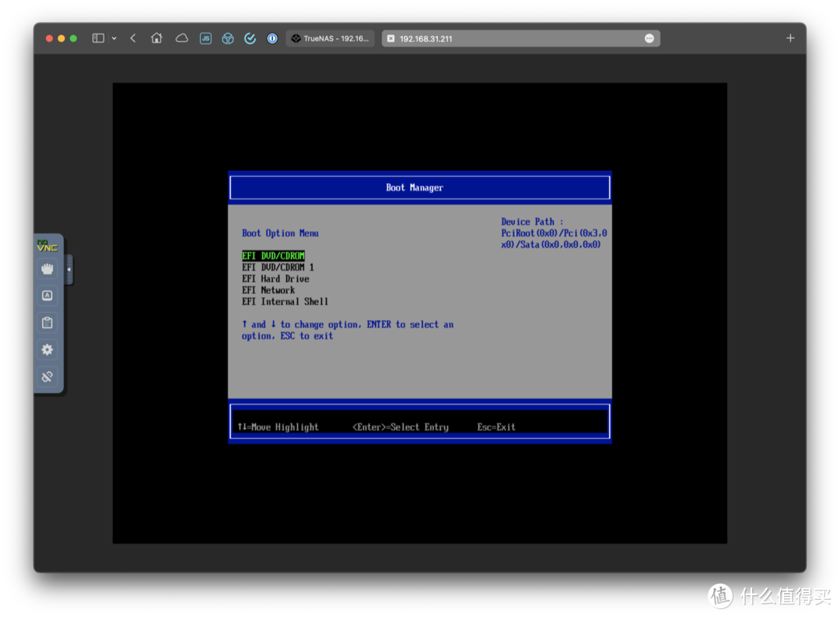Open a new tab with plus button
Image resolution: width=840 pixels, height=617 pixels.
[x=790, y=38]
